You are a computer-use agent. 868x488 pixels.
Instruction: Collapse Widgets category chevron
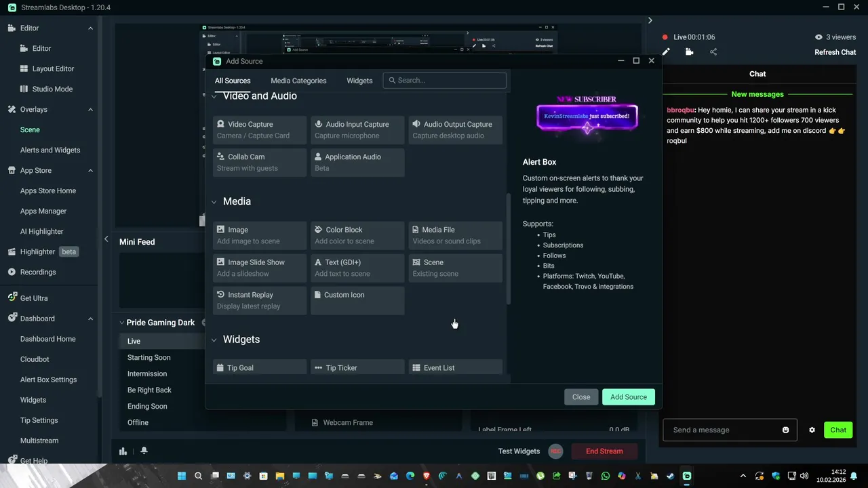(214, 340)
